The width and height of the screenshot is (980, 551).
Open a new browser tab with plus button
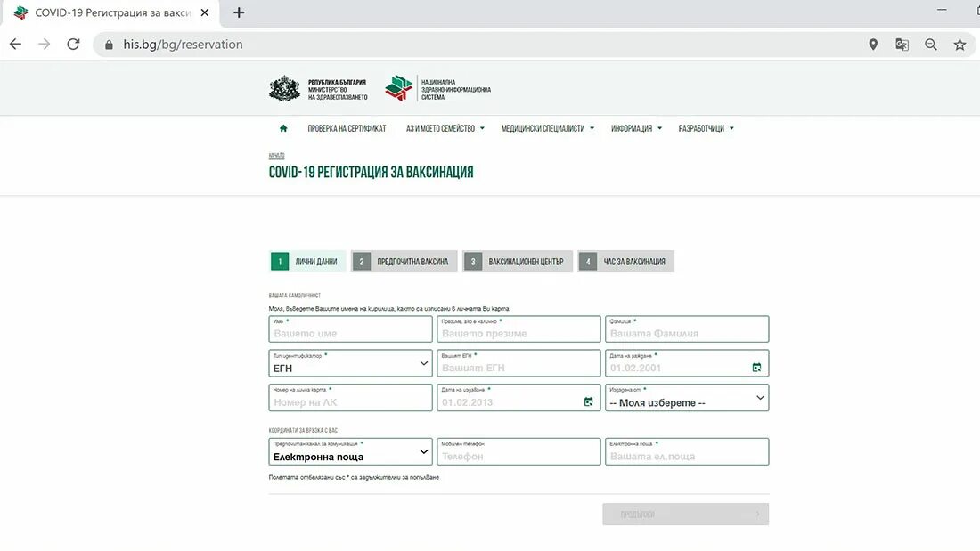(239, 12)
